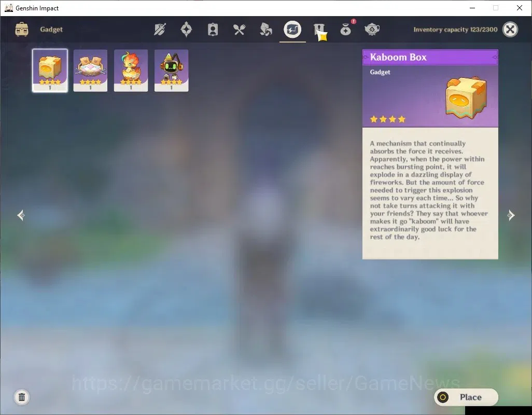The height and width of the screenshot is (415, 532).
Task: Click the backpack inventory icon
Action: tap(22, 30)
